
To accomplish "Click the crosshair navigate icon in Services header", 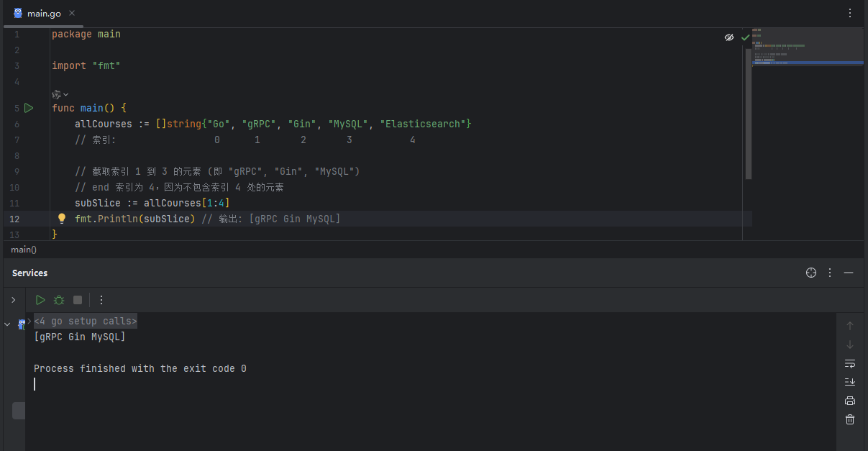I will coord(811,273).
